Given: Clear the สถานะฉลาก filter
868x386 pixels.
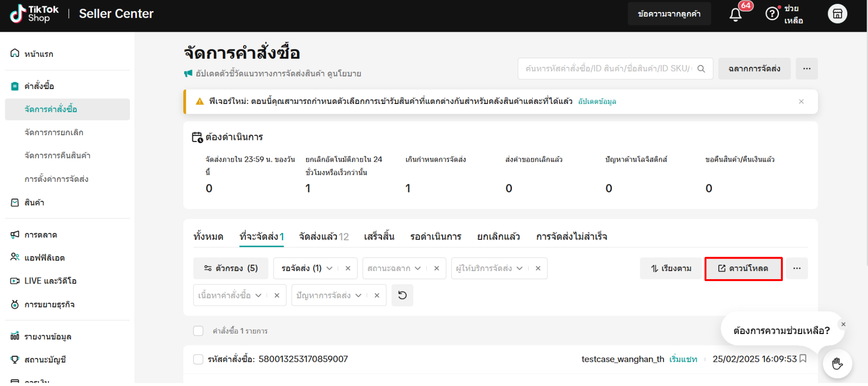Looking at the screenshot, I should pos(436,269).
